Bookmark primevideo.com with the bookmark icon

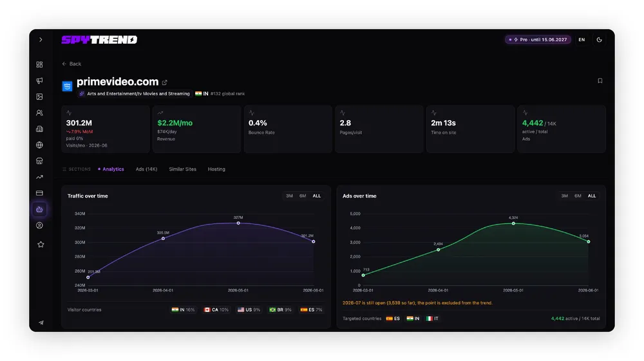click(x=600, y=81)
